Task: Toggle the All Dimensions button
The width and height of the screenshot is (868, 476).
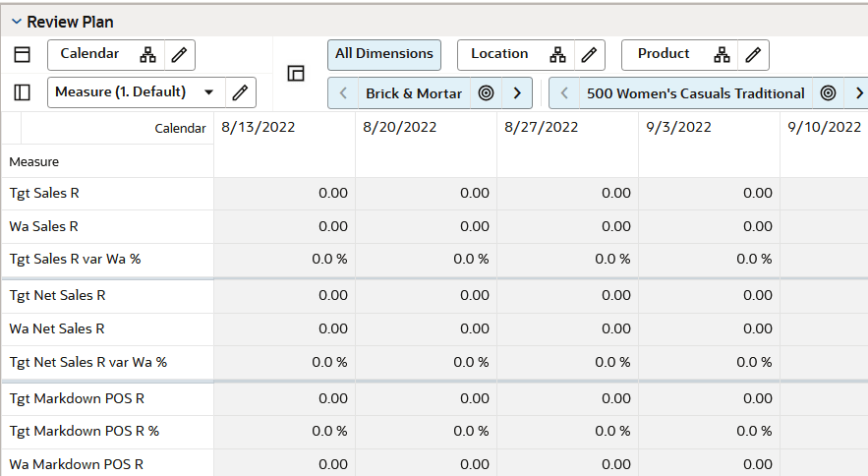Action: [383, 54]
